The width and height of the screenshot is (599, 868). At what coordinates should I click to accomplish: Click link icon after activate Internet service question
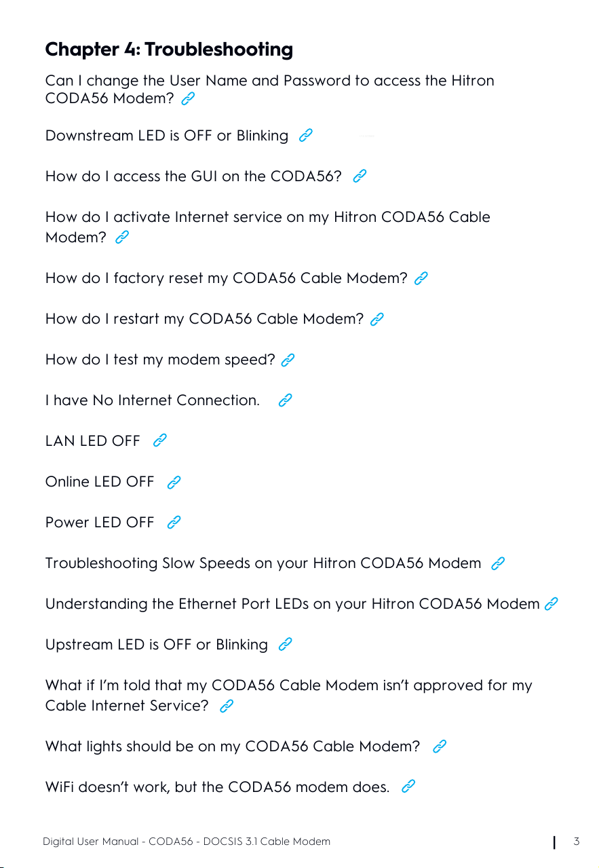click(x=122, y=237)
